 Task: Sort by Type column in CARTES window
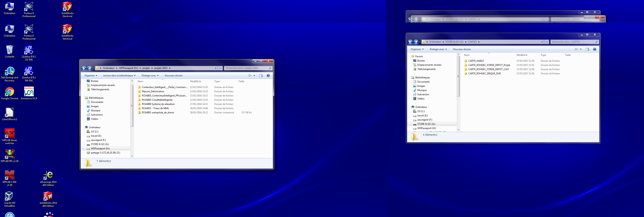point(551,55)
